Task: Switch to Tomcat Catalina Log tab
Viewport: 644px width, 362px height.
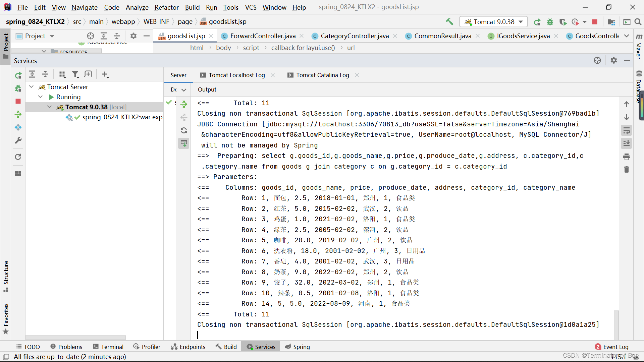Action: tap(322, 75)
